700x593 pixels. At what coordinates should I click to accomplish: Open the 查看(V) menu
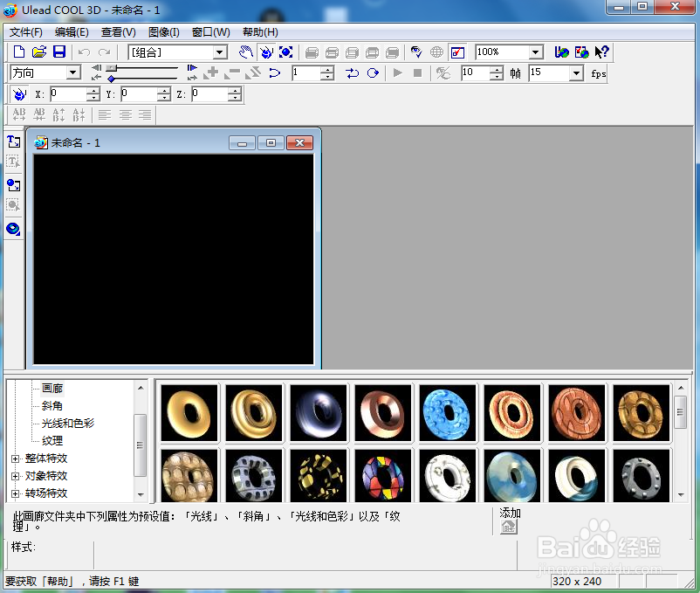pos(119,32)
